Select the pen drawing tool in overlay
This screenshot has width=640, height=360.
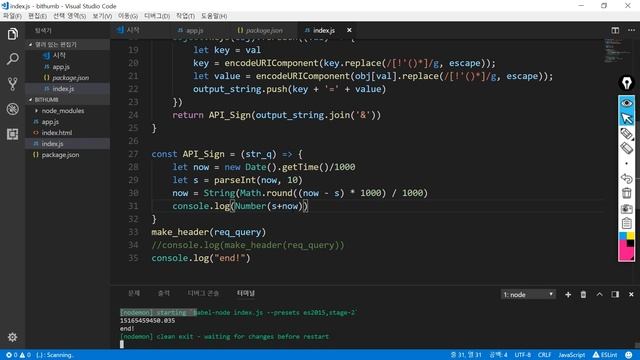627,133
